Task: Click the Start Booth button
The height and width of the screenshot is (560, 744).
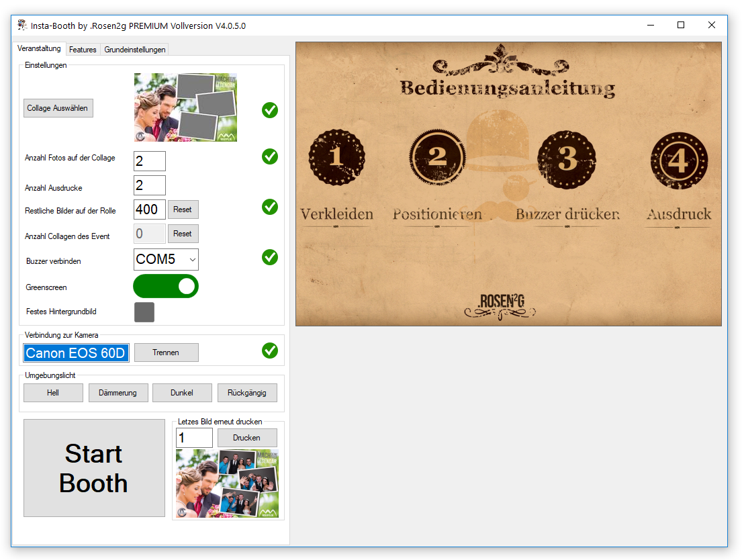Action: (94, 468)
